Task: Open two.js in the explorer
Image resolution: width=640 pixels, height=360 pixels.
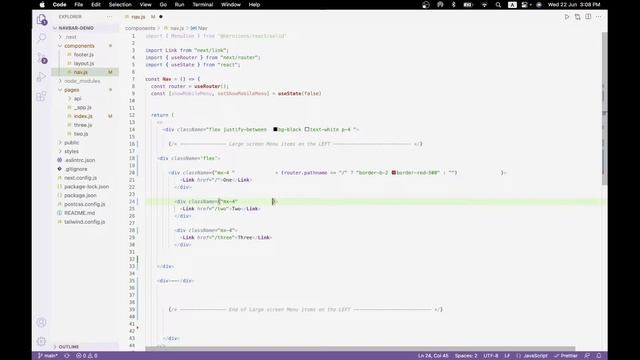Action: point(81,134)
